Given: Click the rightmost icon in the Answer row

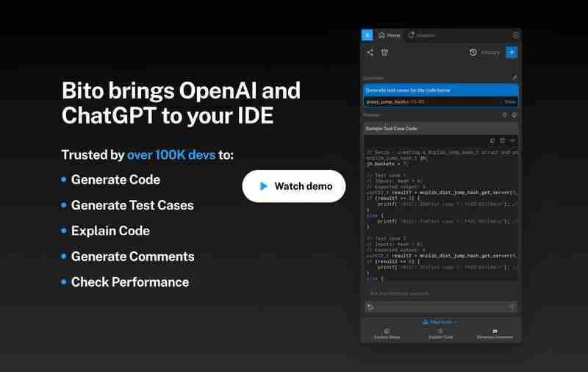Looking at the screenshot, I should pos(514,115).
